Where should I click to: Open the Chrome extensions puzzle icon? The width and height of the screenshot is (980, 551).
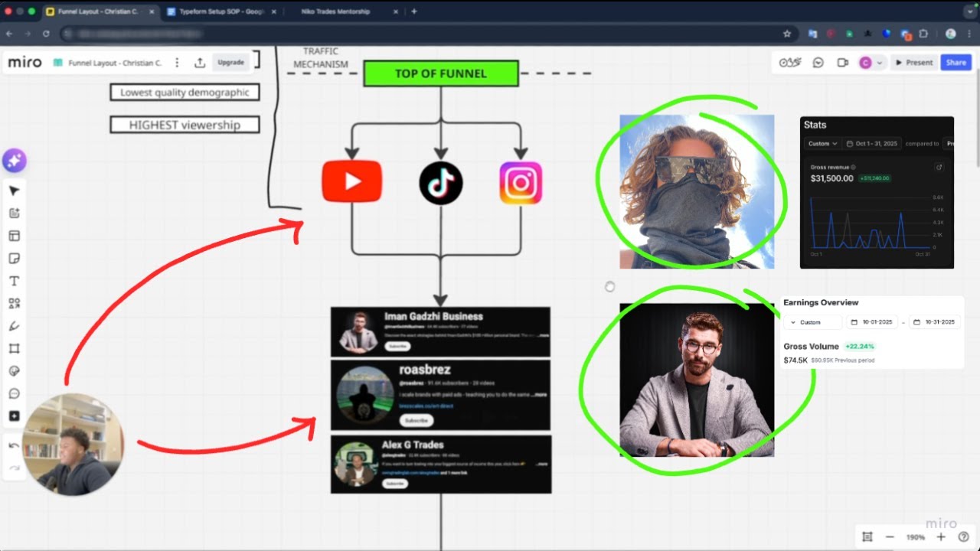click(923, 34)
